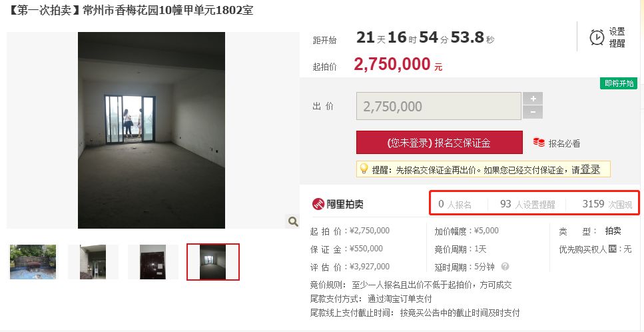Click the question mark help icon beside 延时周期

(505, 267)
